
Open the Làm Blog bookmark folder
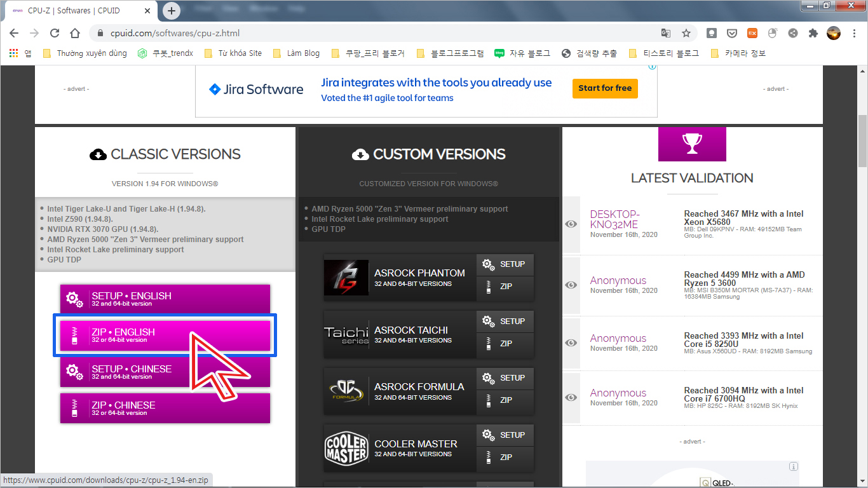[296, 53]
